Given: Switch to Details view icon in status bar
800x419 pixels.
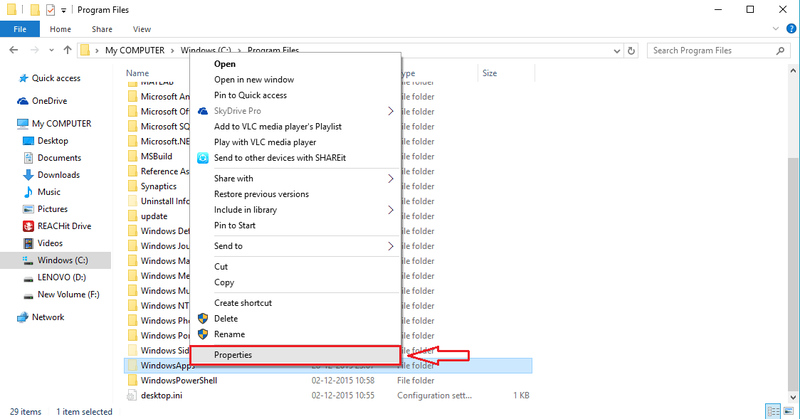Looking at the screenshot, I should click(773, 411).
